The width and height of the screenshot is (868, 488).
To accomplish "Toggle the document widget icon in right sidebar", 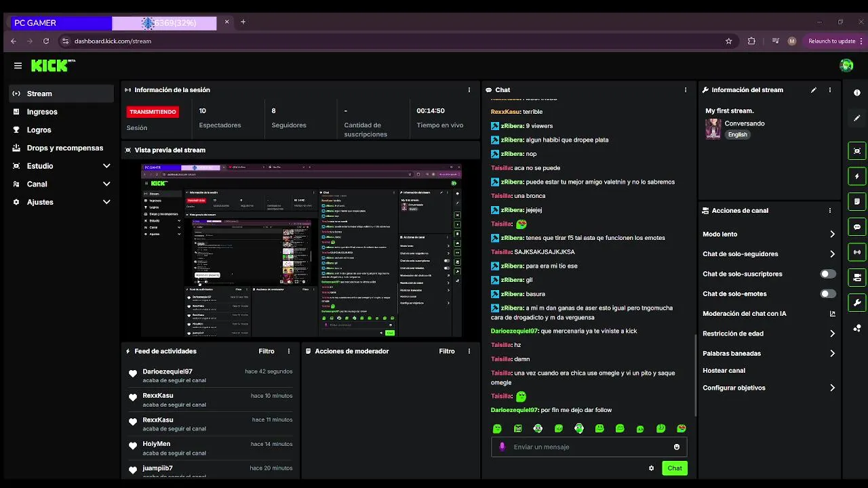I will pos(857,201).
